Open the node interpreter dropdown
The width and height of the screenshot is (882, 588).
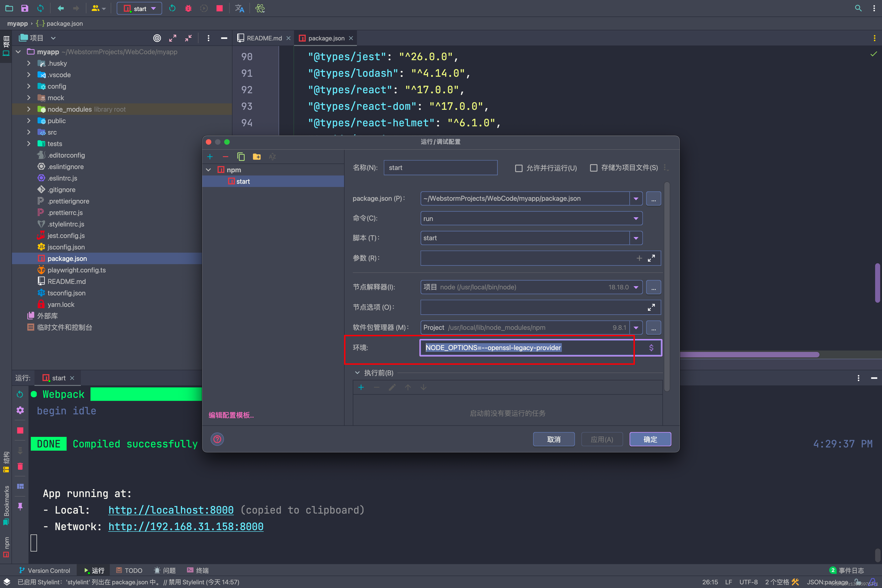pos(636,287)
